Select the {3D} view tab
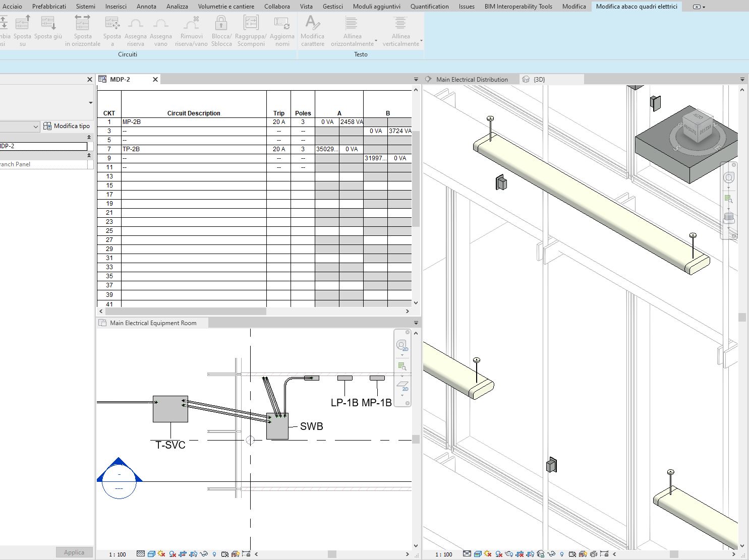749x560 pixels. (x=539, y=79)
